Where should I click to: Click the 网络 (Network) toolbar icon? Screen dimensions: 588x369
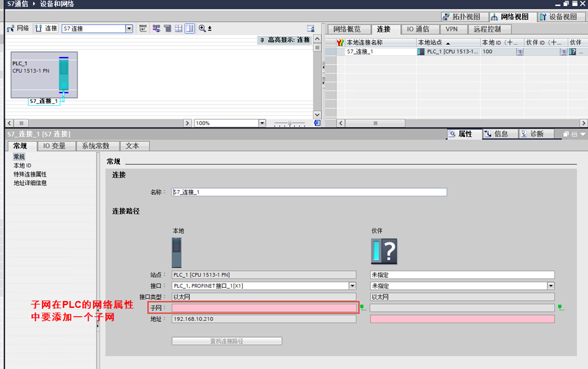pyautogui.click(x=18, y=28)
